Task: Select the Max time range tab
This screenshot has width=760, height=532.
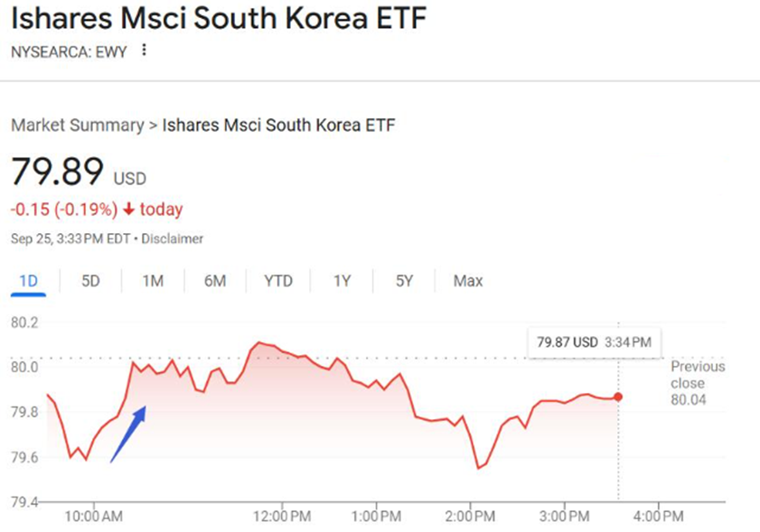Action: tap(468, 281)
